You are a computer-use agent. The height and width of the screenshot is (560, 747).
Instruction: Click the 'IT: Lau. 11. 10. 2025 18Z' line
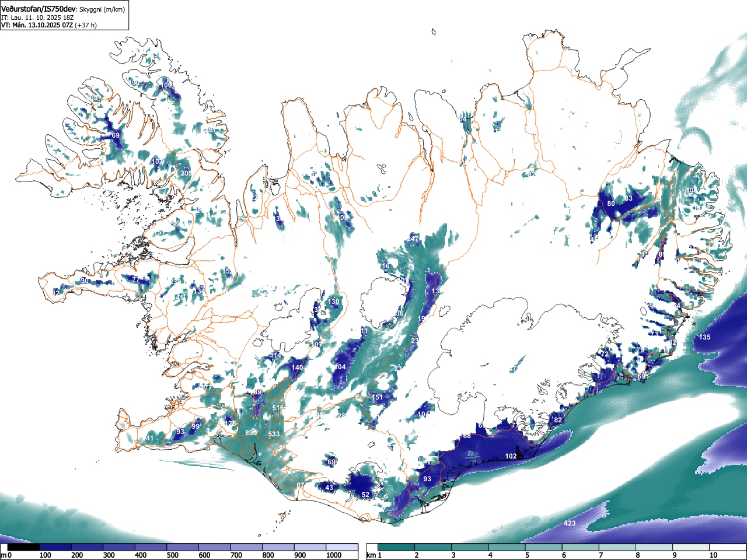pyautogui.click(x=37, y=17)
